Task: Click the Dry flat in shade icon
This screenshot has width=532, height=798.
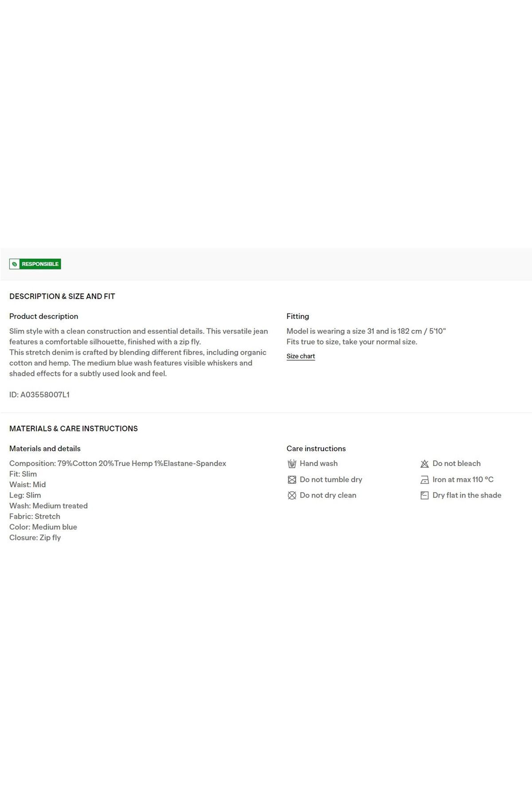Action: tap(424, 496)
